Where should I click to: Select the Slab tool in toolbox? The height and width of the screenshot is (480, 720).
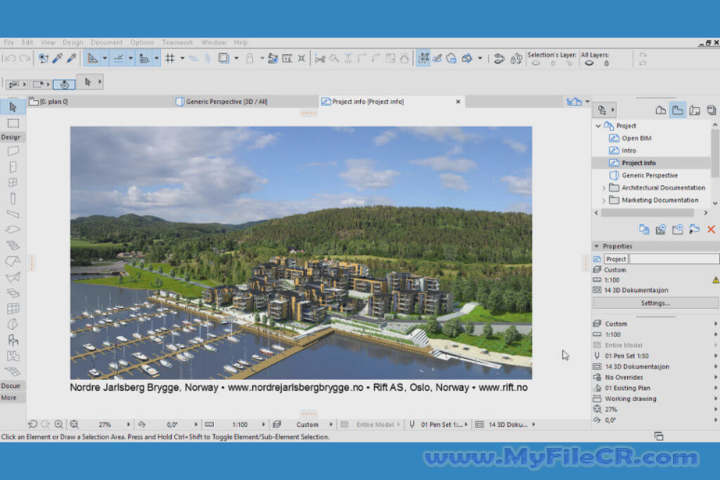pyautogui.click(x=13, y=229)
